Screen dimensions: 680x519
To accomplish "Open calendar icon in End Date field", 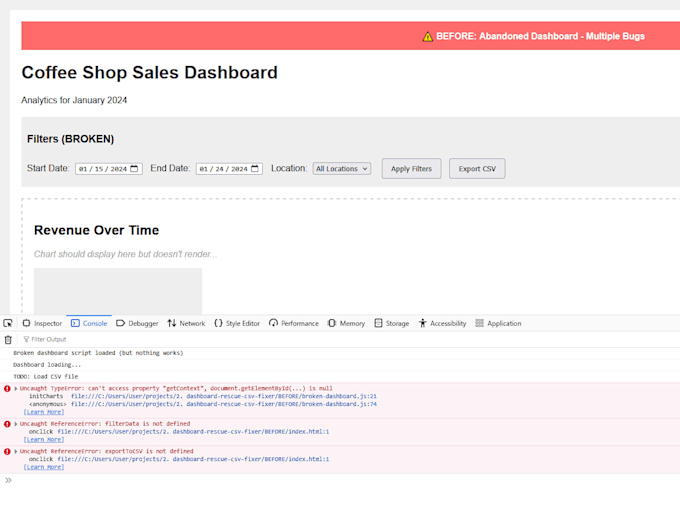I will click(x=255, y=169).
